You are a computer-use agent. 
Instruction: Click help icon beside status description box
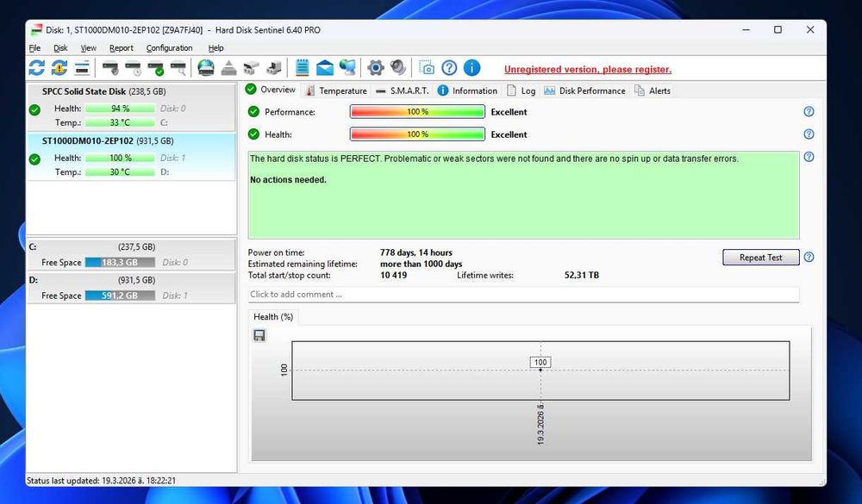click(809, 157)
